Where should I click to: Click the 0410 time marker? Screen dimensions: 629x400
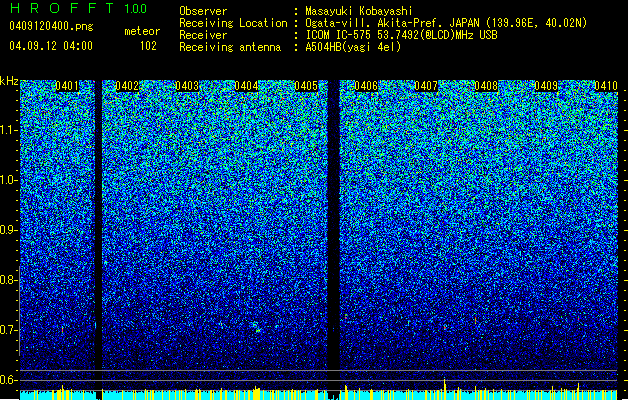[606, 86]
